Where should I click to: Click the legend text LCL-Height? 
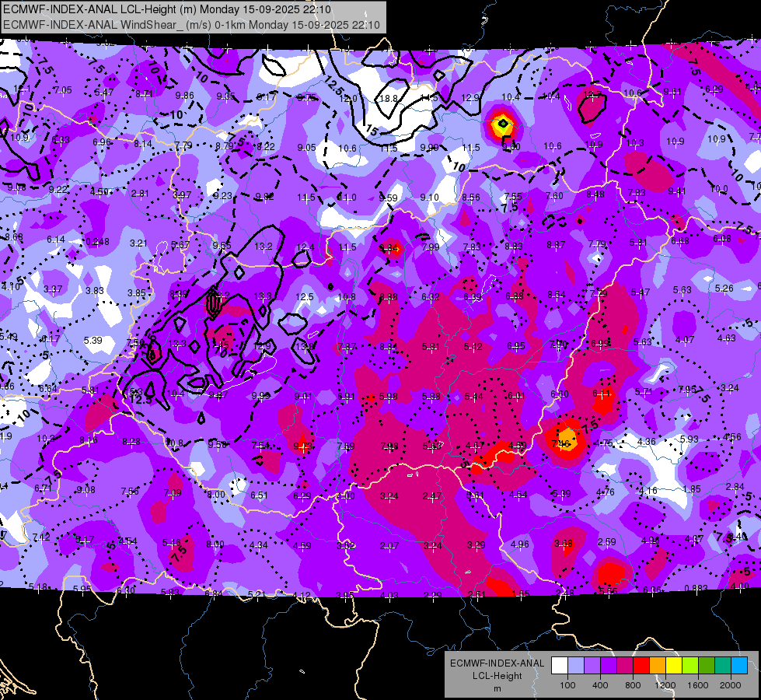point(497,676)
